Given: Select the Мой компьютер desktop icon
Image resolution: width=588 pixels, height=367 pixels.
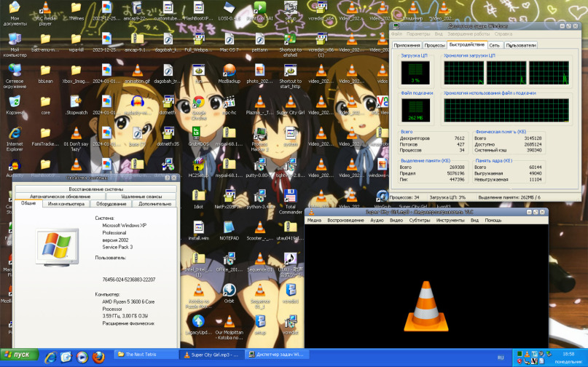Looking at the screenshot, I should pyautogui.click(x=14, y=40).
